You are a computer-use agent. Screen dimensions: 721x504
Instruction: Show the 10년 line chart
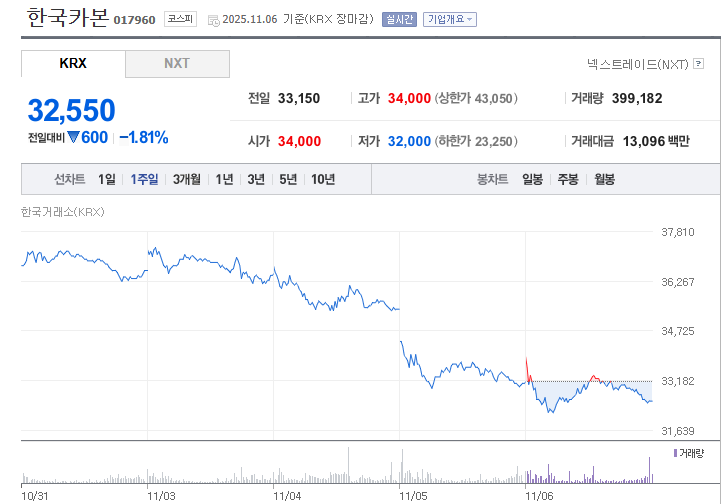click(323, 179)
